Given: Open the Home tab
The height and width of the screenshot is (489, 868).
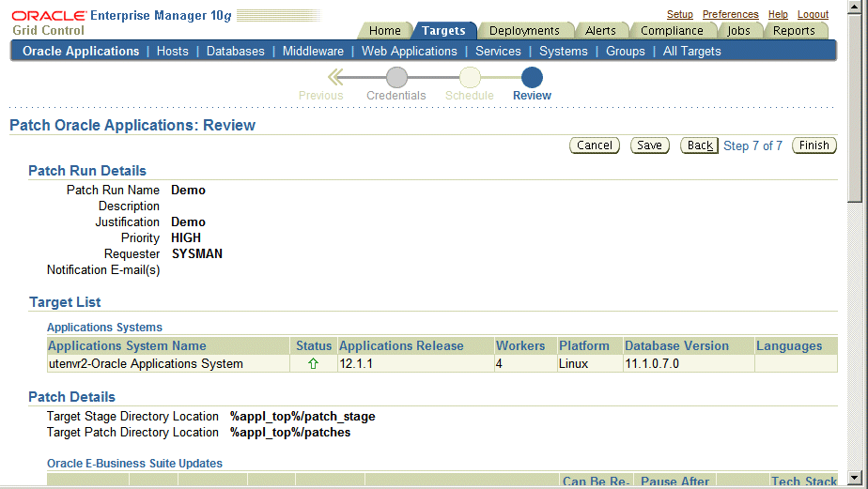Looking at the screenshot, I should tap(385, 30).
